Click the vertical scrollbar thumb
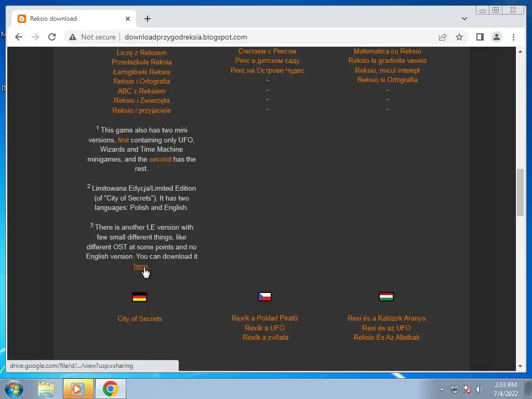This screenshot has height=399, width=532. (x=520, y=192)
